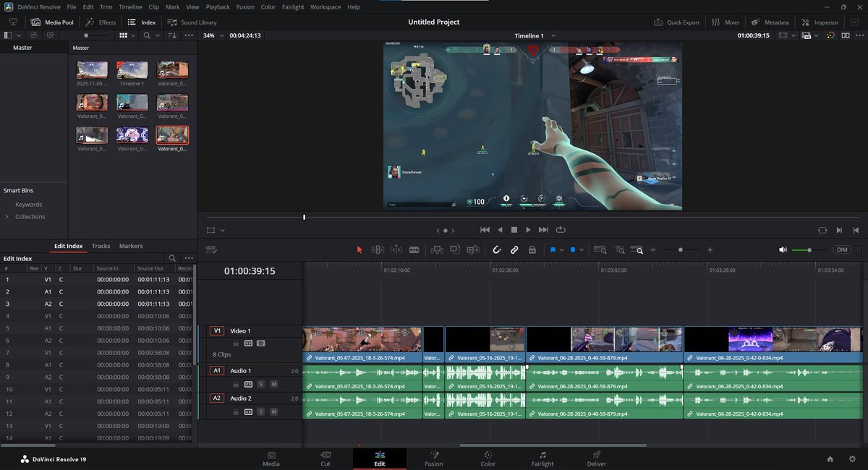Open Project Settings gear icon
Screen dimensions: 868x470
851,459
